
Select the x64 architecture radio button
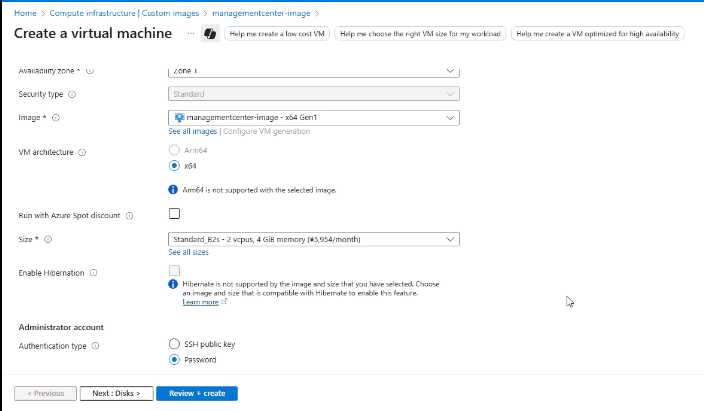[174, 166]
